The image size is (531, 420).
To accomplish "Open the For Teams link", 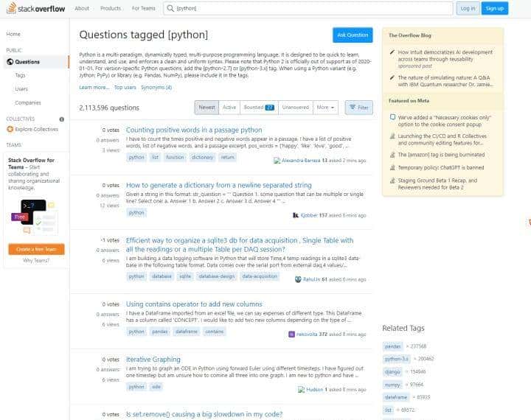I will (144, 8).
